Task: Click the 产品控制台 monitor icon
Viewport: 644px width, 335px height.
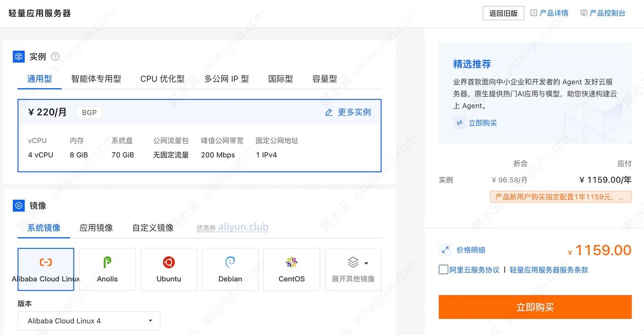Action: click(584, 13)
